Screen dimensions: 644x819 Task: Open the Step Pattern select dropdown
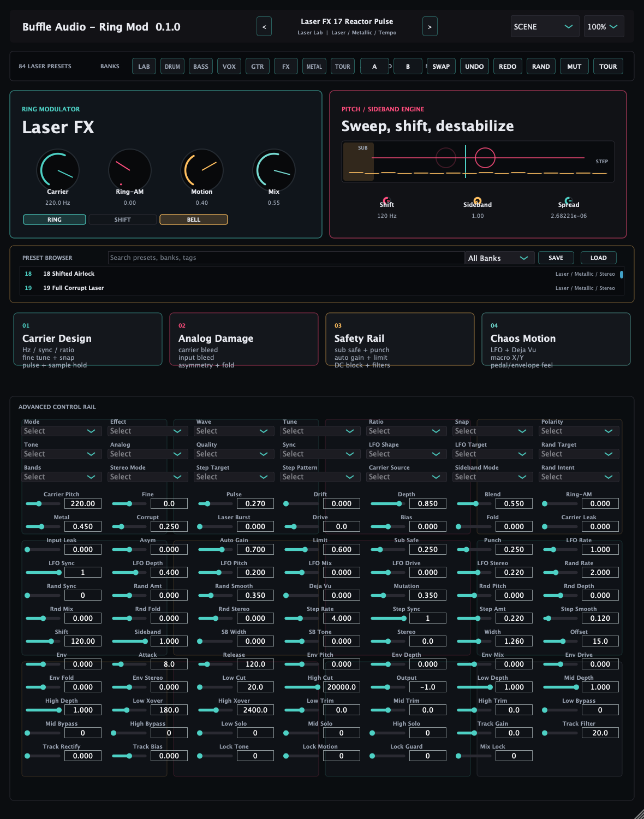[320, 477]
